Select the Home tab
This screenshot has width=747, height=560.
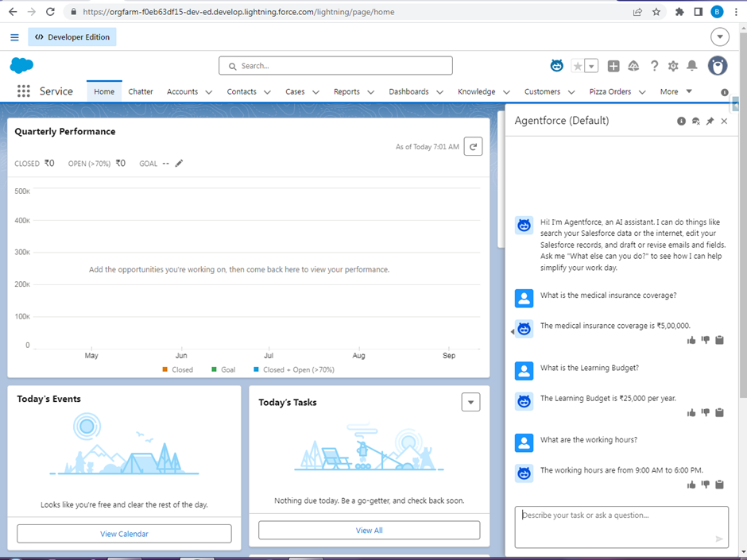click(x=104, y=91)
